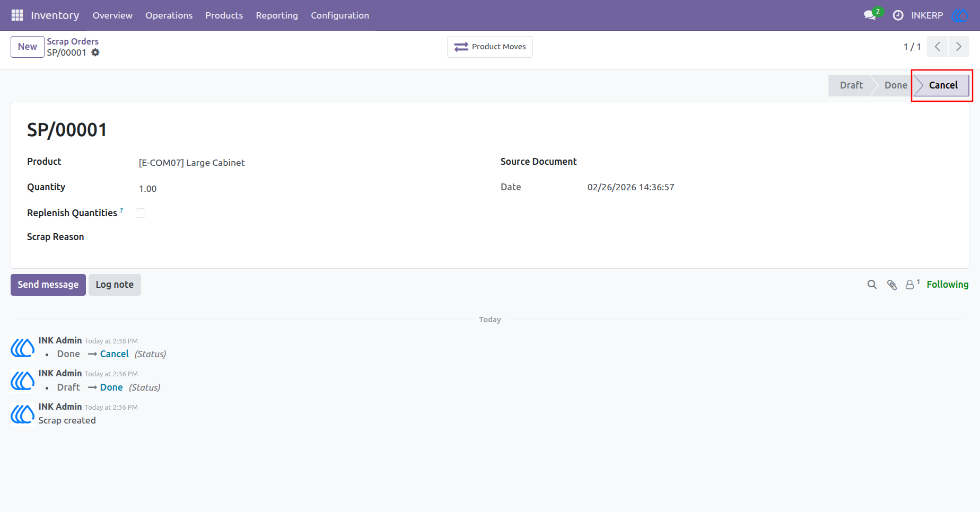Open the conversations chat icon
Screen dimensions: 980x512
click(x=870, y=15)
